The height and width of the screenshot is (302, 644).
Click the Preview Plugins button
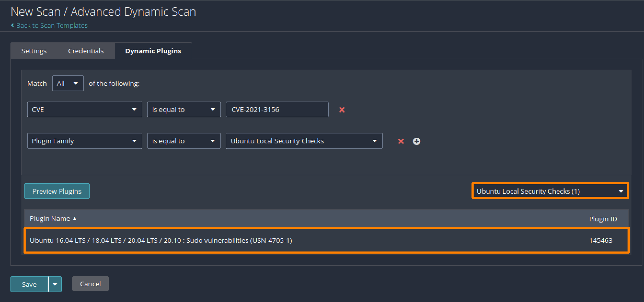pyautogui.click(x=57, y=191)
